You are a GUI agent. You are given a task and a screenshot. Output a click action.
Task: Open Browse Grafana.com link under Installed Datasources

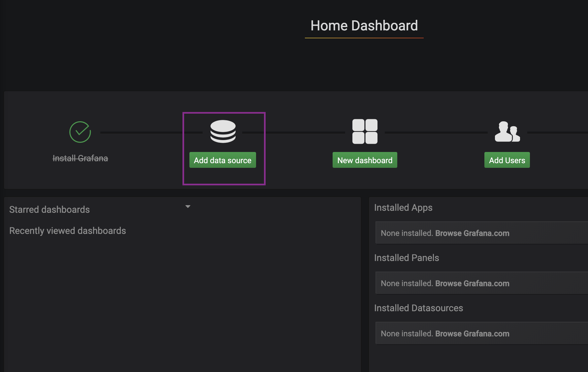tap(472, 334)
